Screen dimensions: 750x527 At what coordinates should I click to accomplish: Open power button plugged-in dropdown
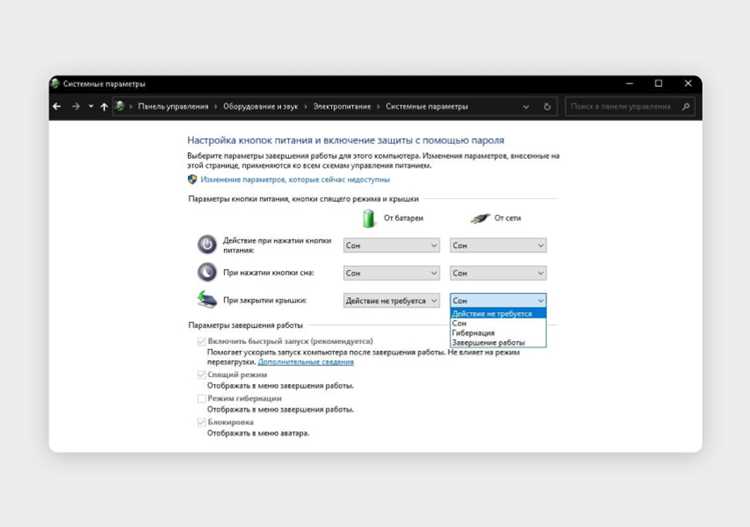[498, 245]
